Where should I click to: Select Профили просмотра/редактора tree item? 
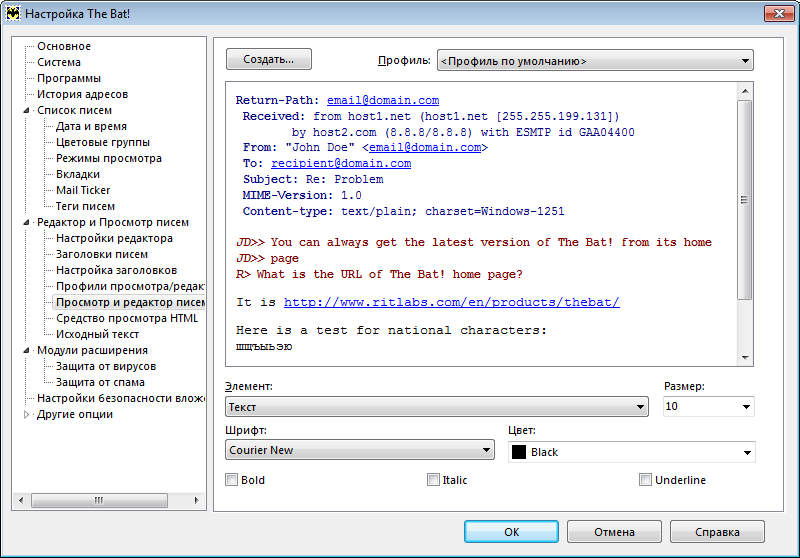tap(130, 286)
